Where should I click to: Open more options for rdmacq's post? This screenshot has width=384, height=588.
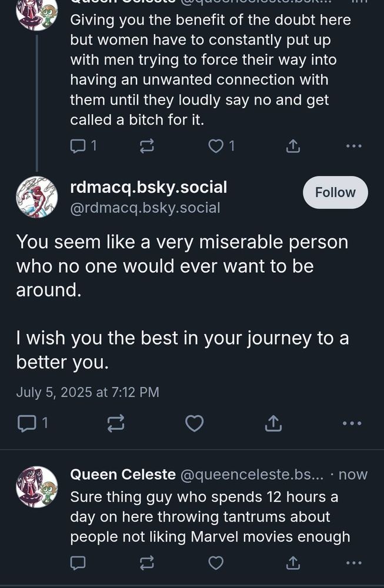click(x=352, y=423)
